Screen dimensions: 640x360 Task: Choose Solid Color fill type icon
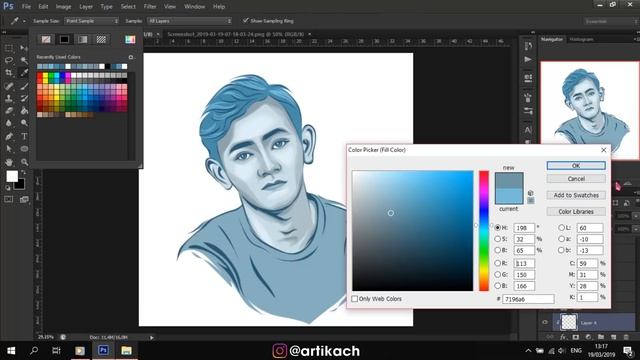click(x=64, y=39)
